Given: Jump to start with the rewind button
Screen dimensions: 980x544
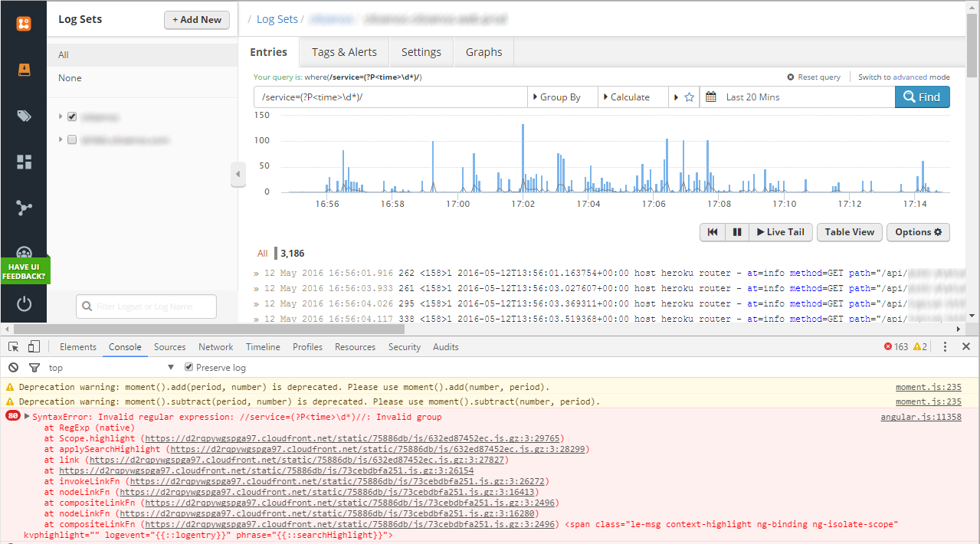Looking at the screenshot, I should click(x=713, y=232).
